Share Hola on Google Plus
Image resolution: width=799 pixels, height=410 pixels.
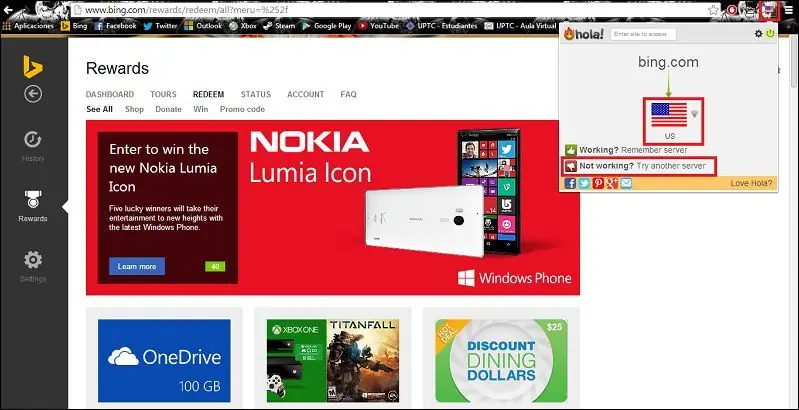click(611, 183)
